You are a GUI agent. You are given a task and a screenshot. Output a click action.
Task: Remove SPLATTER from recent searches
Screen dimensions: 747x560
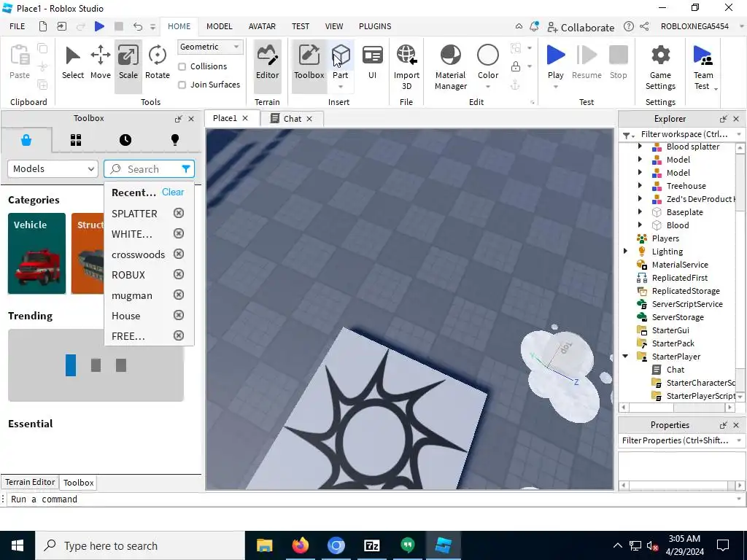[179, 213]
